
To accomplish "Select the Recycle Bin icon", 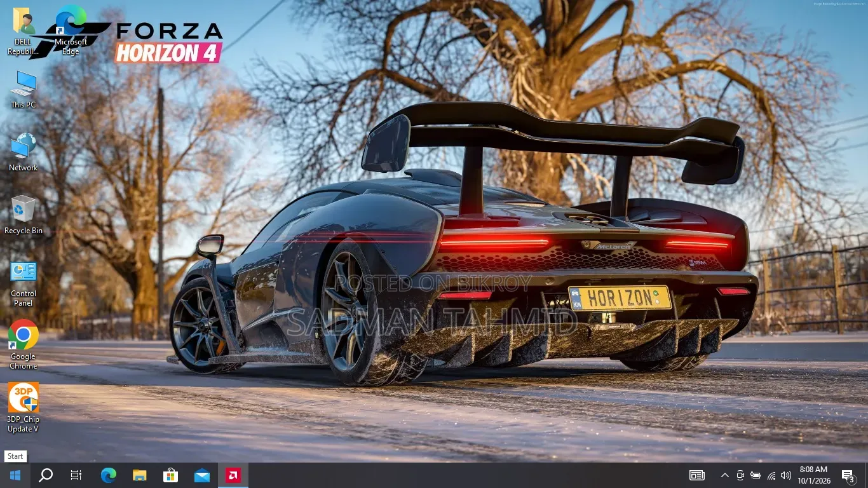I will coord(24,215).
